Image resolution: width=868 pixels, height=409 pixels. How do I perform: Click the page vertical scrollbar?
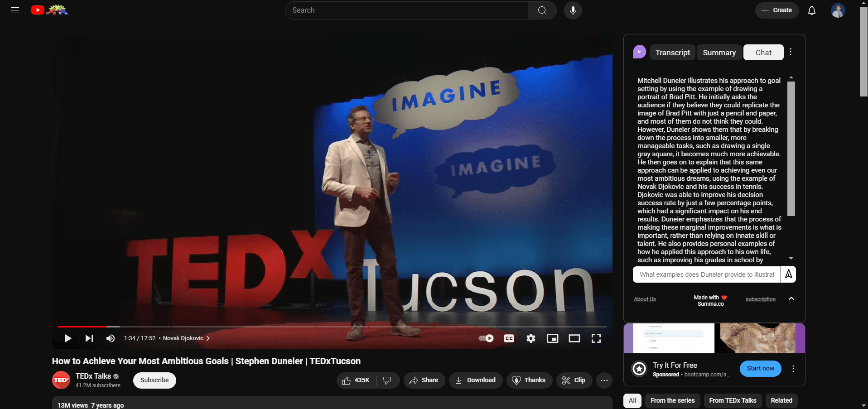(x=863, y=51)
